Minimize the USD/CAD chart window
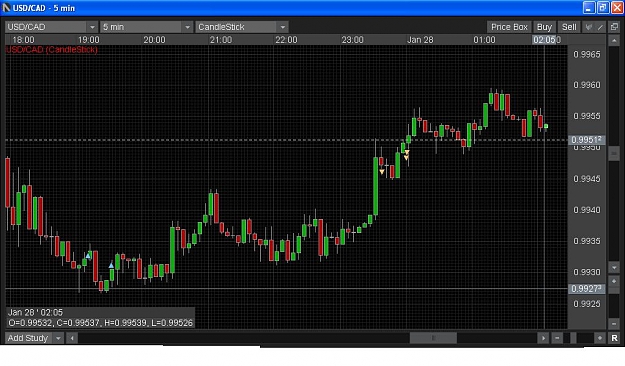The image size is (625, 366). [588, 8]
